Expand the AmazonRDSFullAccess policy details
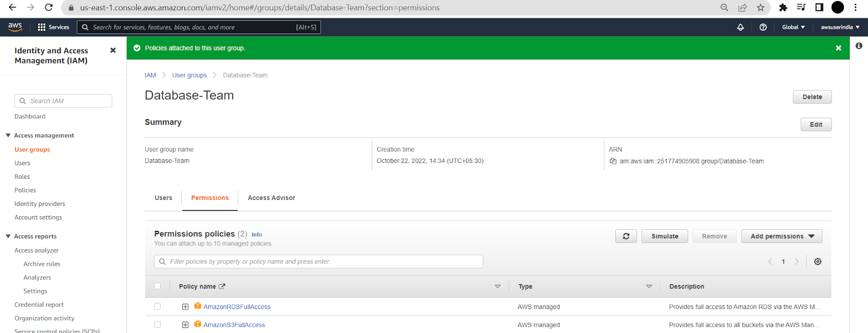Screen dimensions: 868x333 tap(186, 307)
